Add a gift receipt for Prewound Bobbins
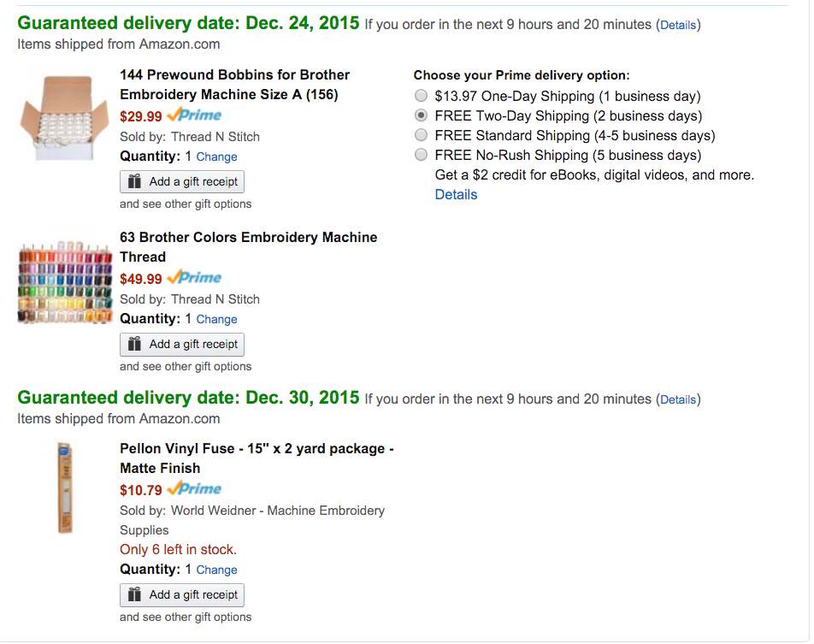Viewport: 814px width, 644px height. (182, 182)
